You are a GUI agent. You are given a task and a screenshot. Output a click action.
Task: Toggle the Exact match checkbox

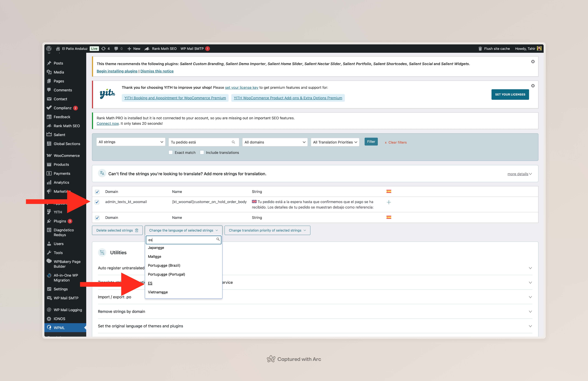pyautogui.click(x=170, y=152)
